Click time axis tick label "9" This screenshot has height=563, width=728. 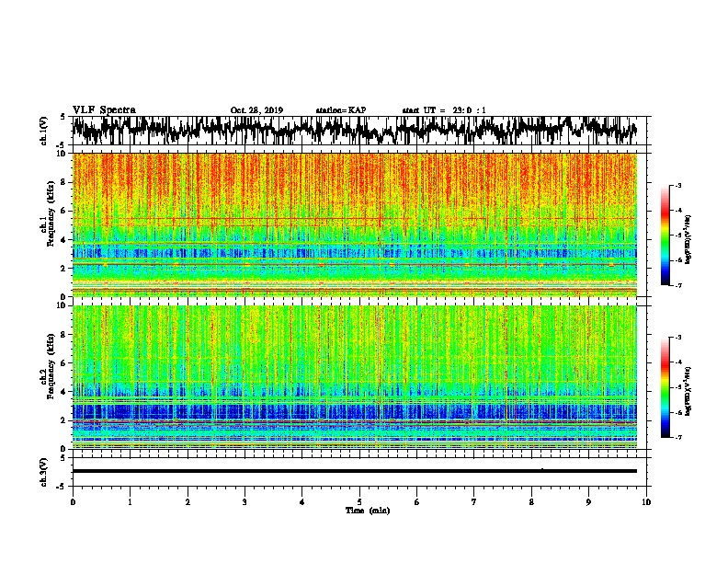[x=588, y=502]
